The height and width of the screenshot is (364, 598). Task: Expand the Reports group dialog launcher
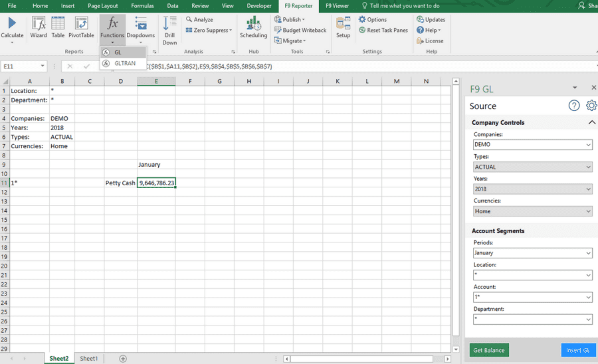click(154, 51)
